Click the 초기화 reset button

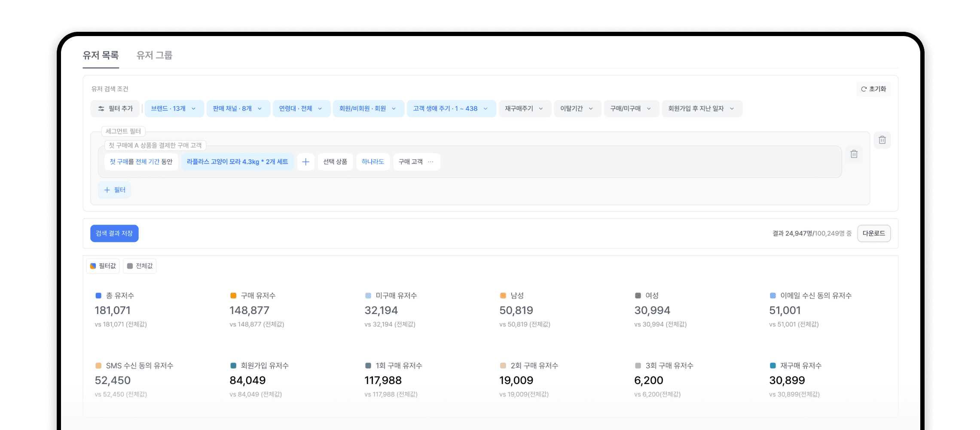point(873,89)
